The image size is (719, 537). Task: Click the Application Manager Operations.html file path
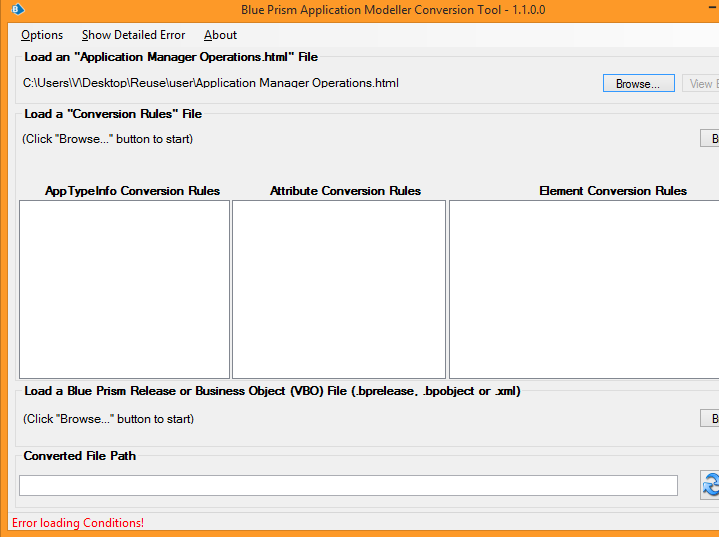click(211, 83)
